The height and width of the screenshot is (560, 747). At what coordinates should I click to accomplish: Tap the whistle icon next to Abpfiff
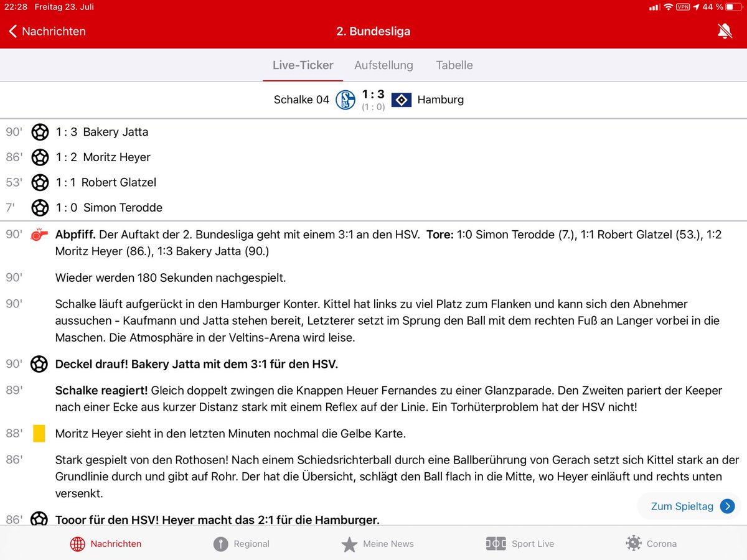tap(40, 234)
